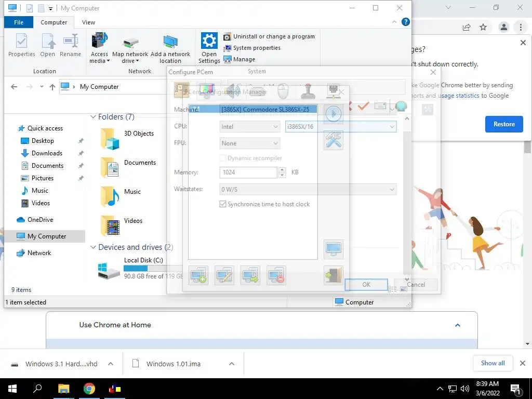Click Add a network location icon
532x399 pixels.
(170, 48)
